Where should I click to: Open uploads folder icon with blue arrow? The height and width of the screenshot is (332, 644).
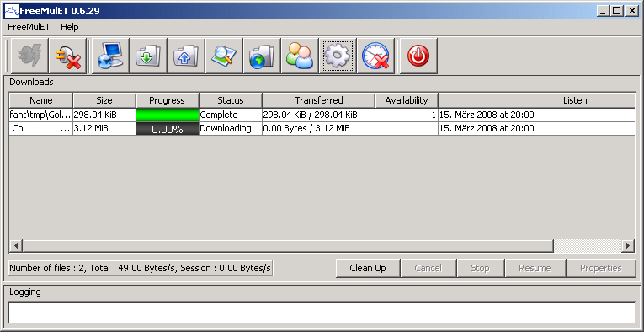186,56
